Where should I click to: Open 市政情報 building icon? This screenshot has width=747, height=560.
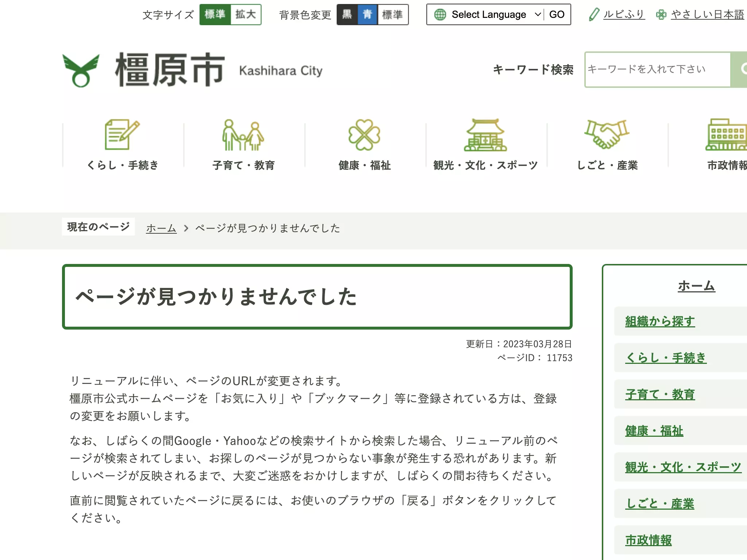tap(726, 135)
